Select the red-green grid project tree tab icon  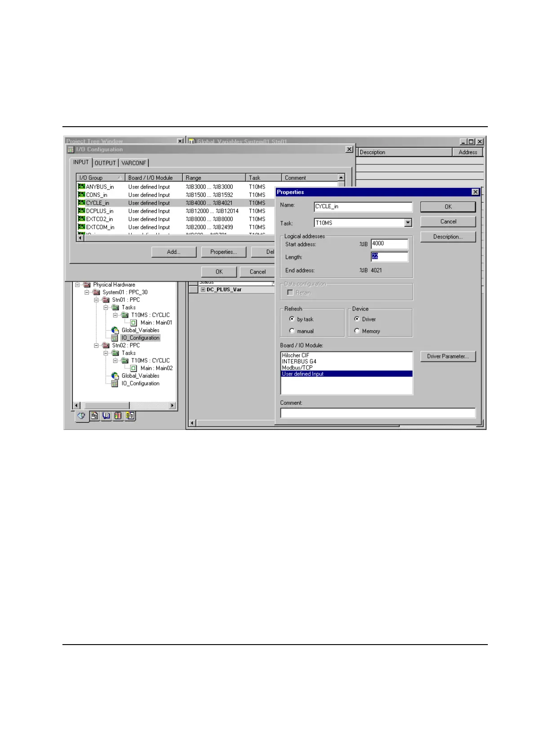point(118,416)
